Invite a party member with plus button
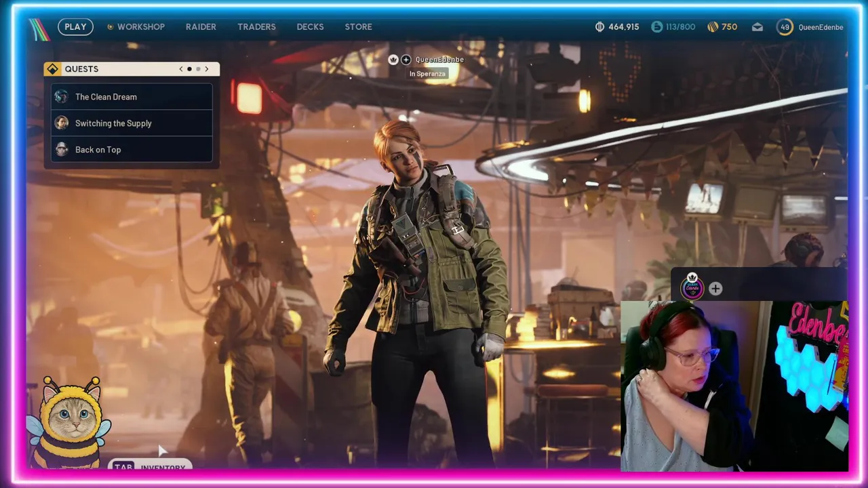 point(715,289)
